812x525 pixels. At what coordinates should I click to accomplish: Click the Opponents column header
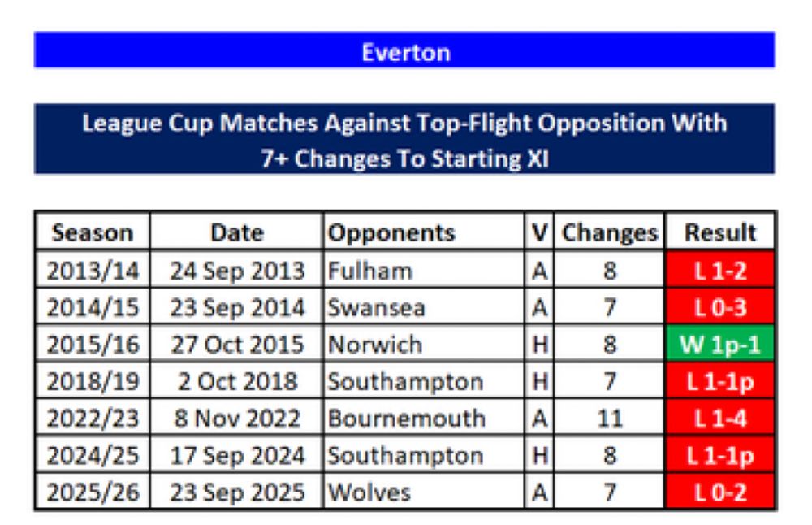pos(422,233)
